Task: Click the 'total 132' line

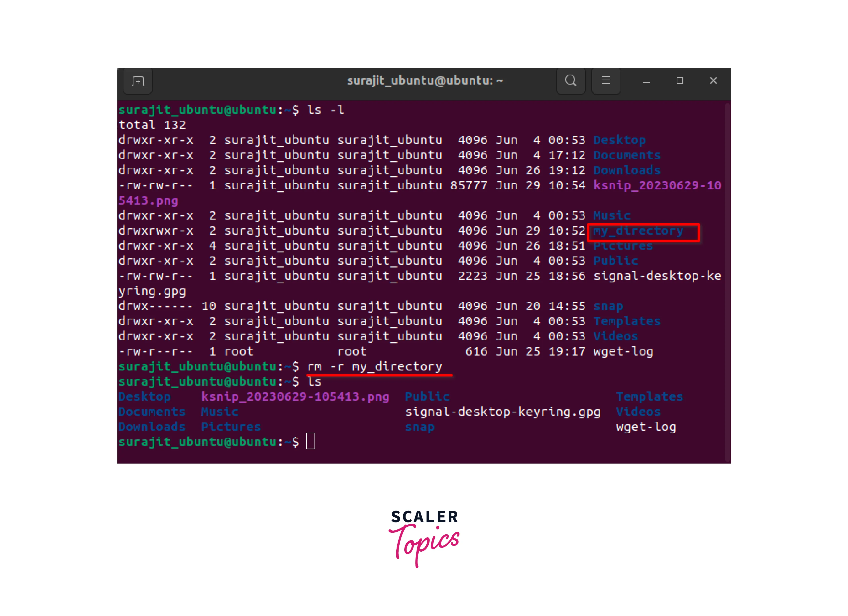Action: pyautogui.click(x=152, y=125)
